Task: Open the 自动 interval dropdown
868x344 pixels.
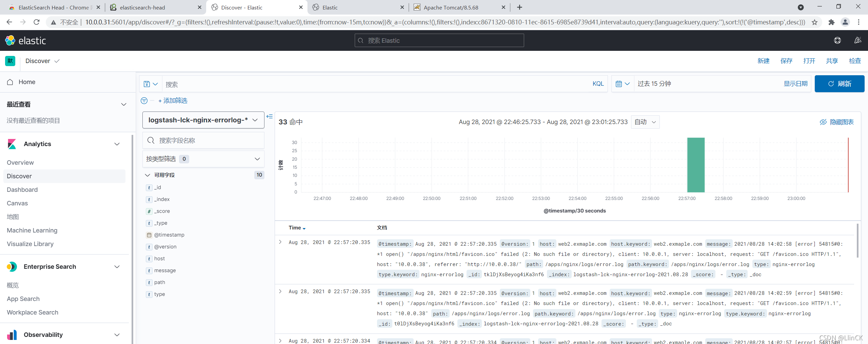Action: [x=645, y=122]
